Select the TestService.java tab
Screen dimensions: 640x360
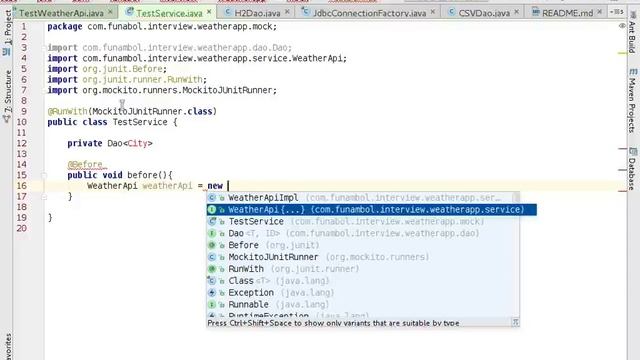pyautogui.click(x=169, y=13)
